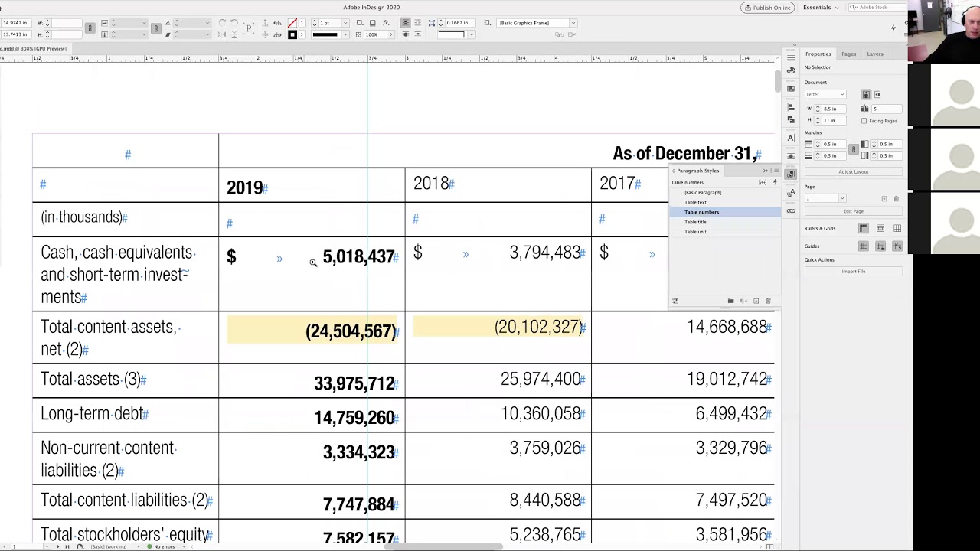The width and height of the screenshot is (980, 551).
Task: Open the Links panel icon in dock
Action: 791,211
